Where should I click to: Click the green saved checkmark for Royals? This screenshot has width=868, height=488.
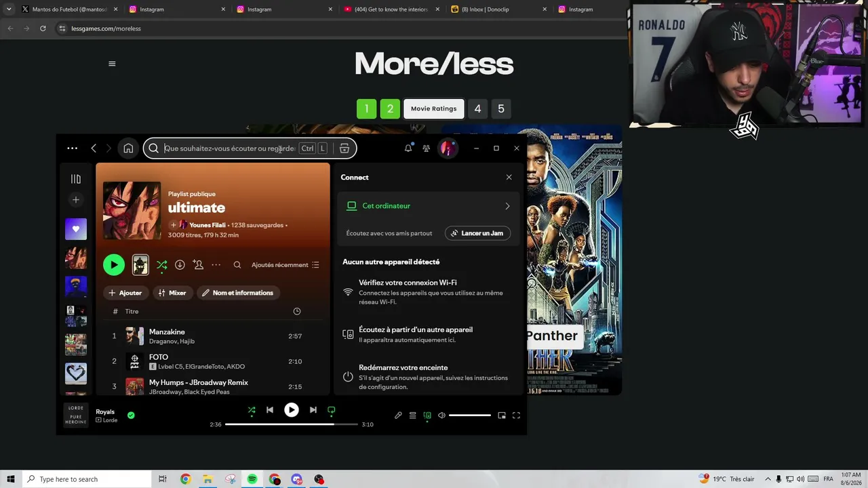(131, 415)
